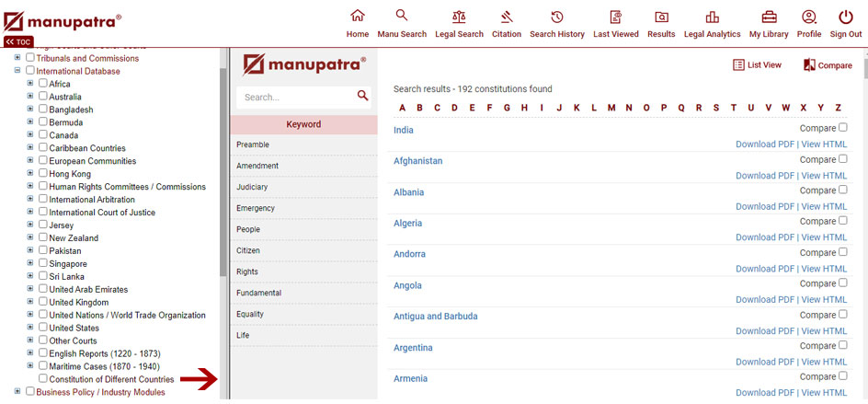Collapse the International Database node
The height and width of the screenshot is (404, 868).
pyautogui.click(x=17, y=70)
